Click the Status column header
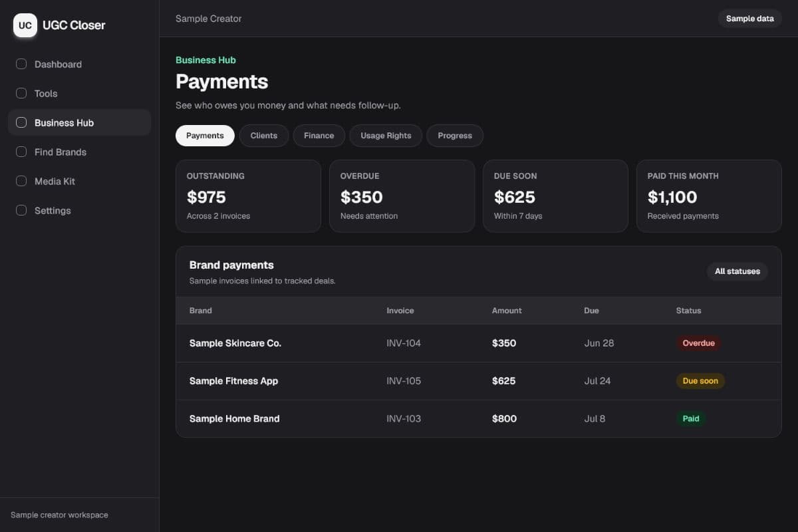 pos(688,311)
